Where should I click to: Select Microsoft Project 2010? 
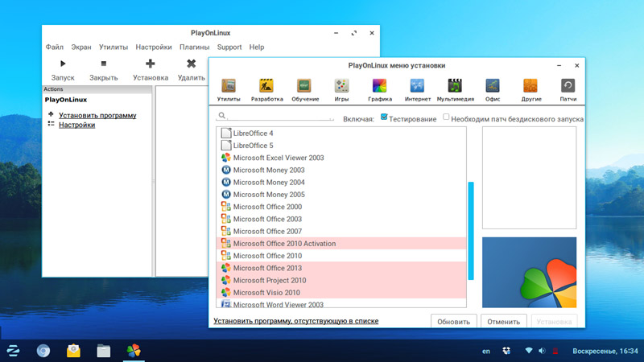[341, 280]
